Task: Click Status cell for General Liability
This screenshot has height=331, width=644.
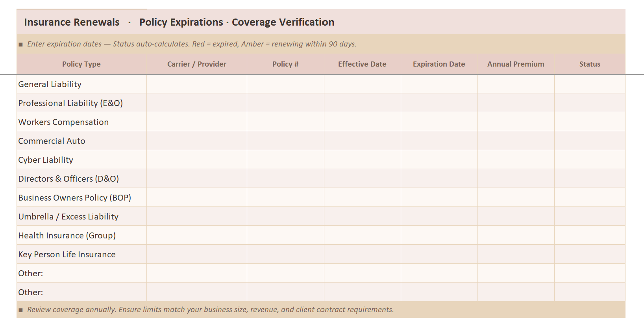Action: coord(590,84)
